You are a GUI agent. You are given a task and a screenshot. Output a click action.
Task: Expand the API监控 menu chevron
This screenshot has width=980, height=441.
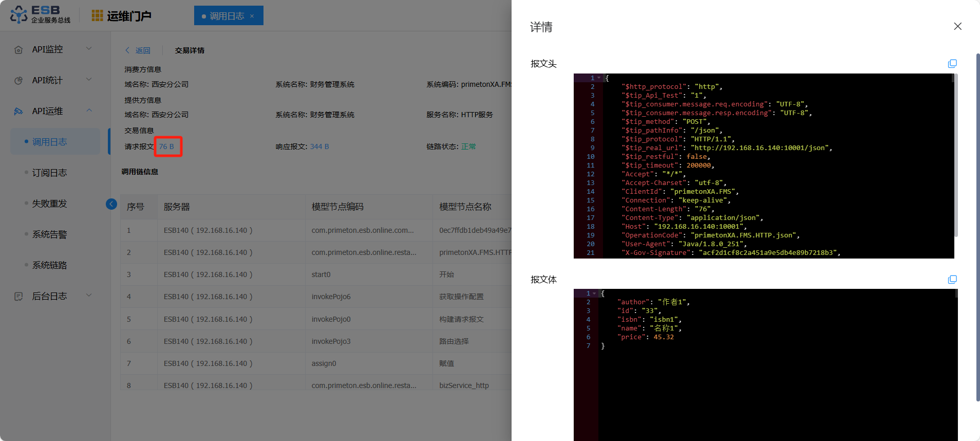coord(89,49)
